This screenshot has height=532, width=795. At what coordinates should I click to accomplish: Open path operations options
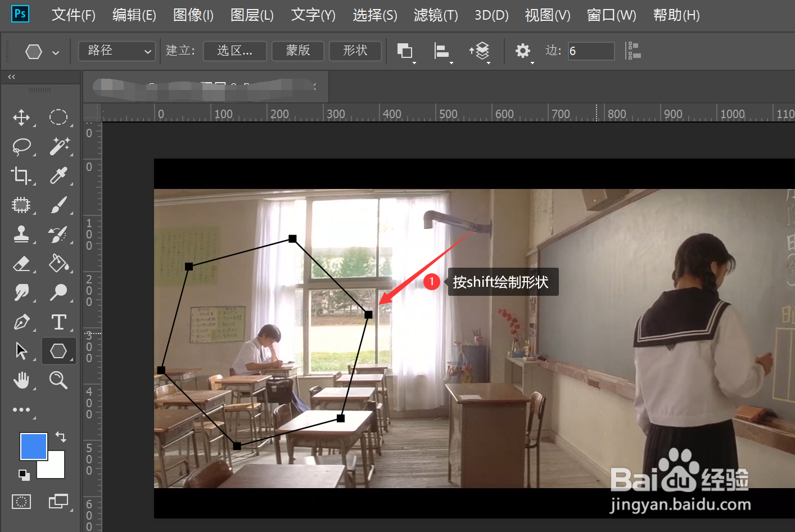coord(405,51)
